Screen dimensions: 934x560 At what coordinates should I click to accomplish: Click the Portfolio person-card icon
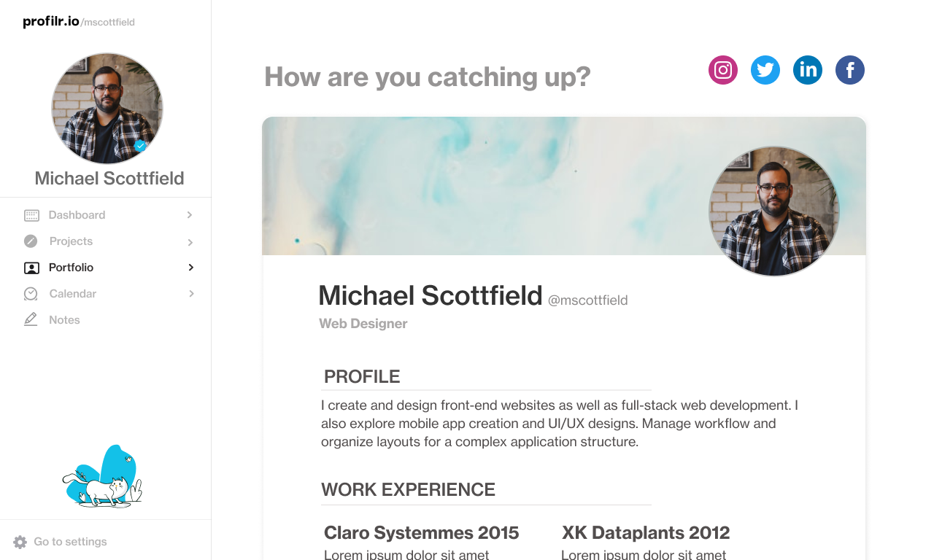pos(31,268)
